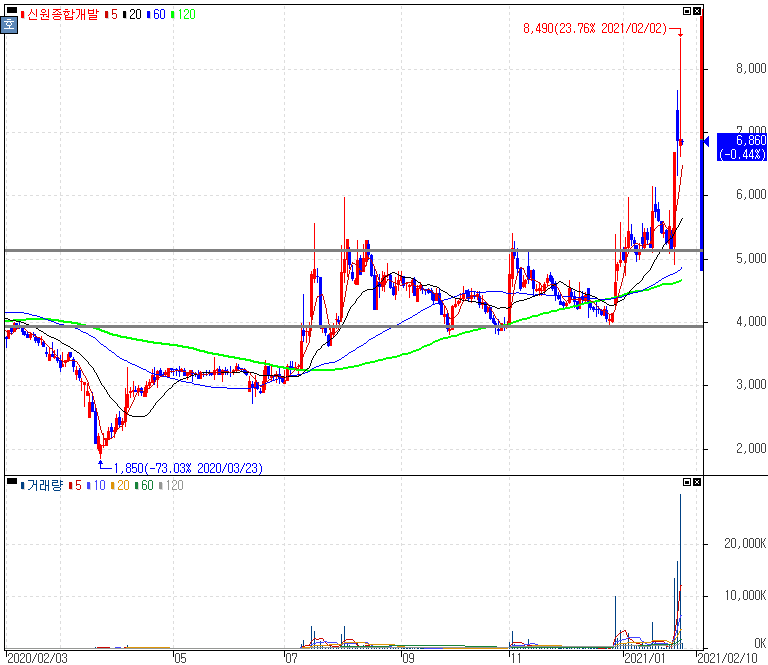Click the high annotation 8,490(23.76% 2021/02/02)
This screenshot has width=768, height=665.
point(595,28)
